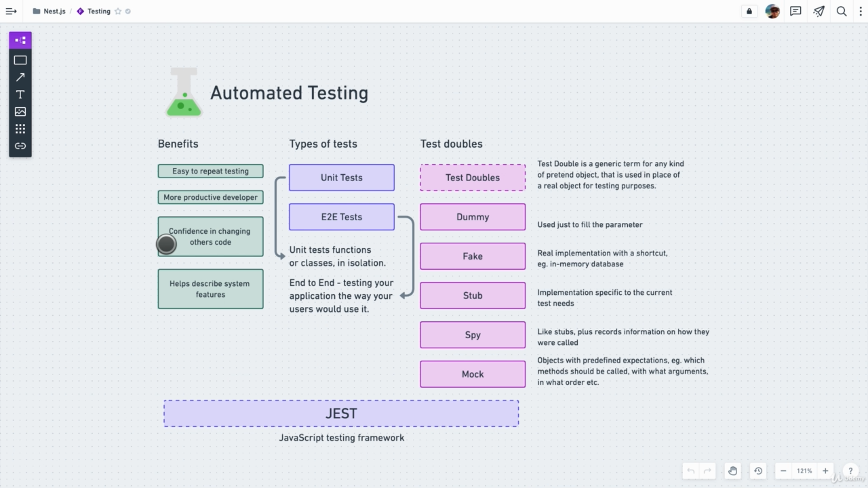Viewport: 868px width, 488px height.
Task: Click the Testing board breadcrumb title
Action: click(98, 12)
